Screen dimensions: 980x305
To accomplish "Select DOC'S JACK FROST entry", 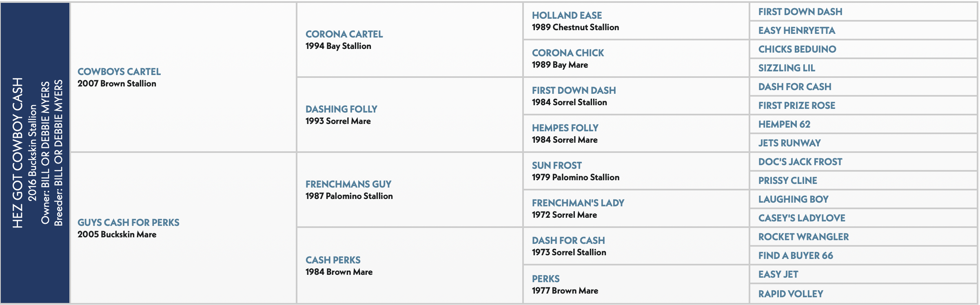I will 800,162.
